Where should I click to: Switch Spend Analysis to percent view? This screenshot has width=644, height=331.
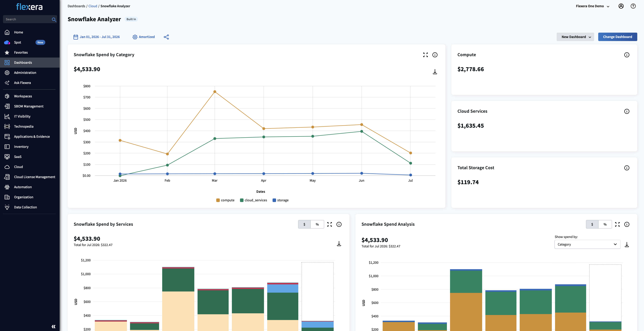click(605, 224)
